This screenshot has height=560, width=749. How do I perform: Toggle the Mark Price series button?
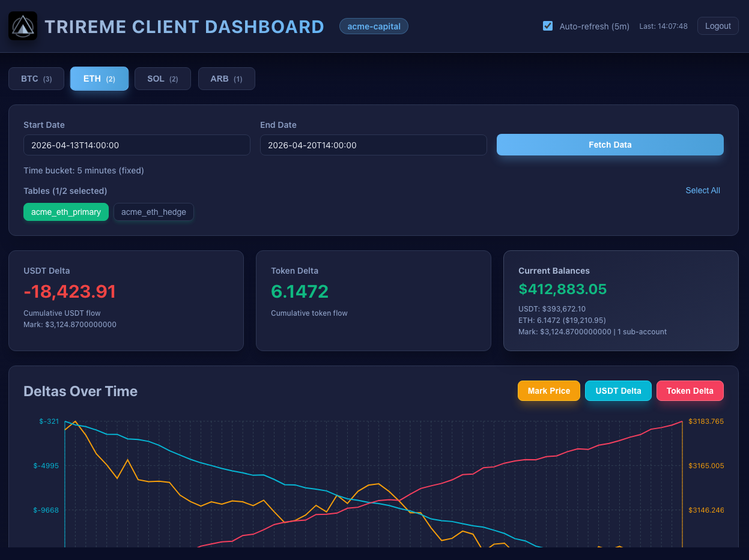coord(549,391)
